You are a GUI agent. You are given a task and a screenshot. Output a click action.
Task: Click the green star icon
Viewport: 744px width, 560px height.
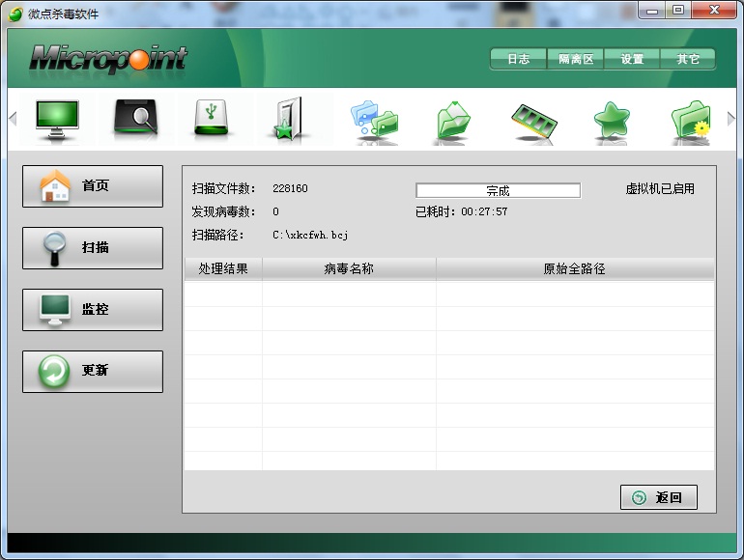coord(612,121)
